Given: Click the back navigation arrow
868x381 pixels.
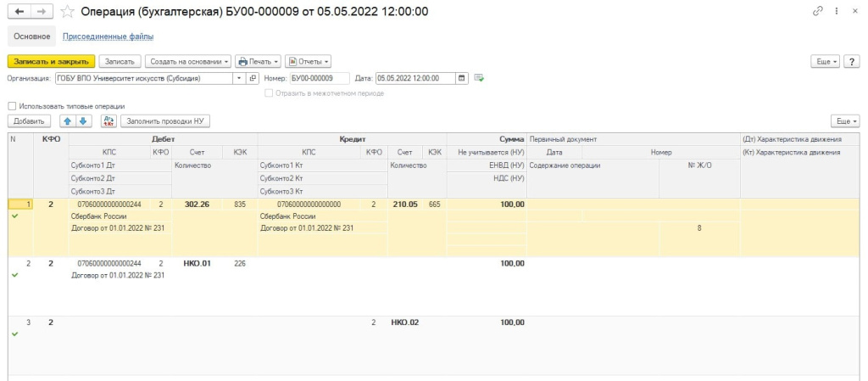Looking at the screenshot, I should click(x=19, y=12).
